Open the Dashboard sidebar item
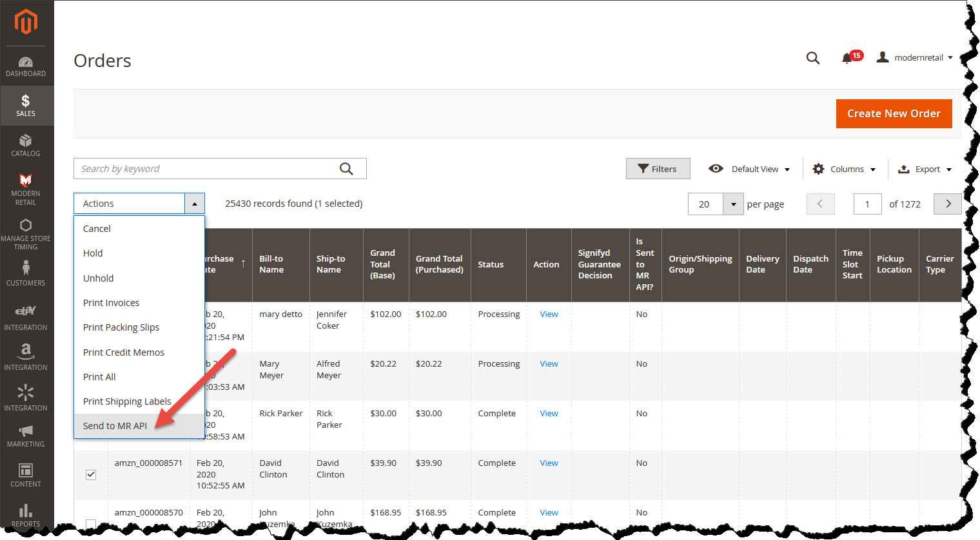Screen dimensions: 980x540 click(26, 66)
